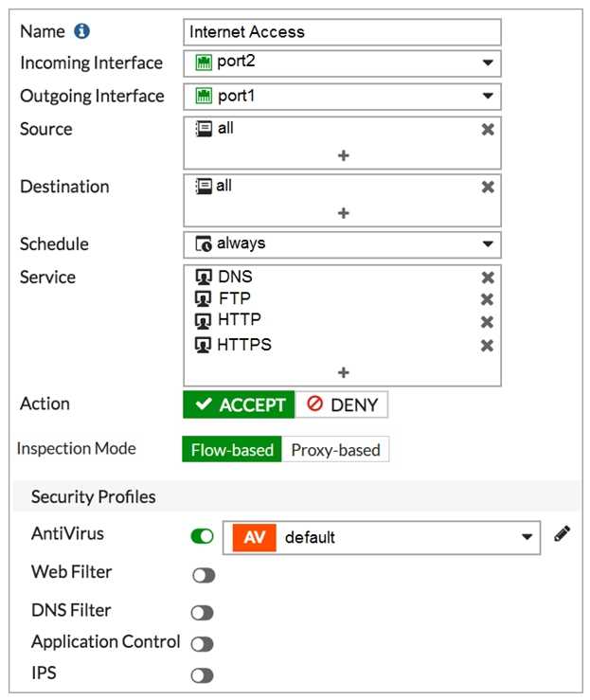590x700 pixels.
Task: Disable the AntiVirus toggle
Action: pos(202,537)
